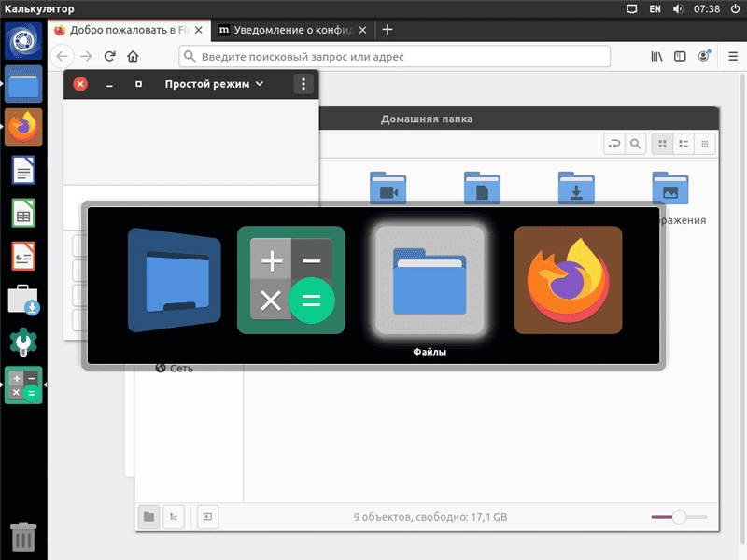The image size is (747, 560).
Task: Open the Software installer from the dock
Action: 23,300
